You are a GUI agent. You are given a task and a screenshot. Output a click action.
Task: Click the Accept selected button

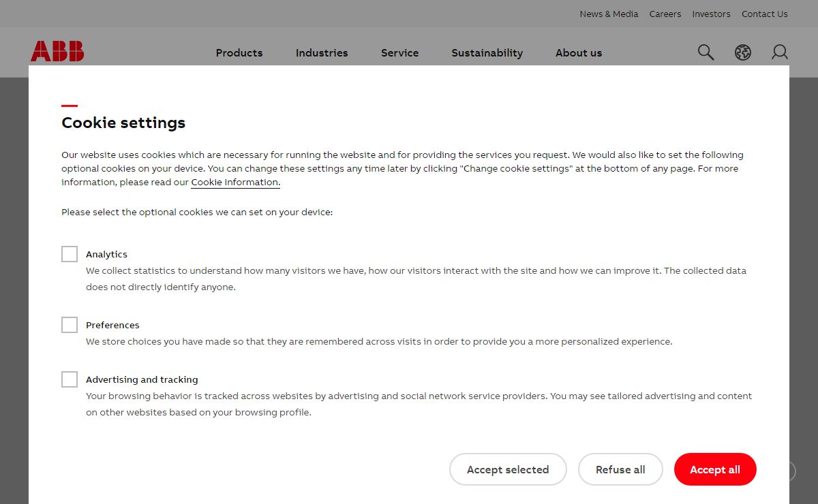508,469
